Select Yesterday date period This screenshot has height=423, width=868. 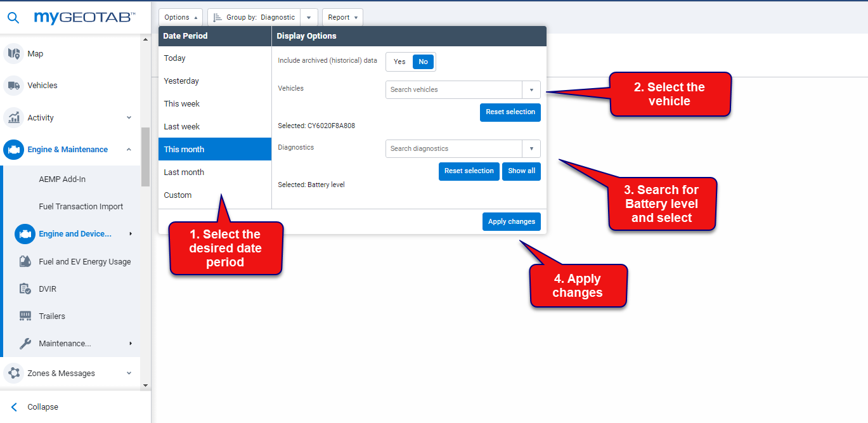(215, 81)
